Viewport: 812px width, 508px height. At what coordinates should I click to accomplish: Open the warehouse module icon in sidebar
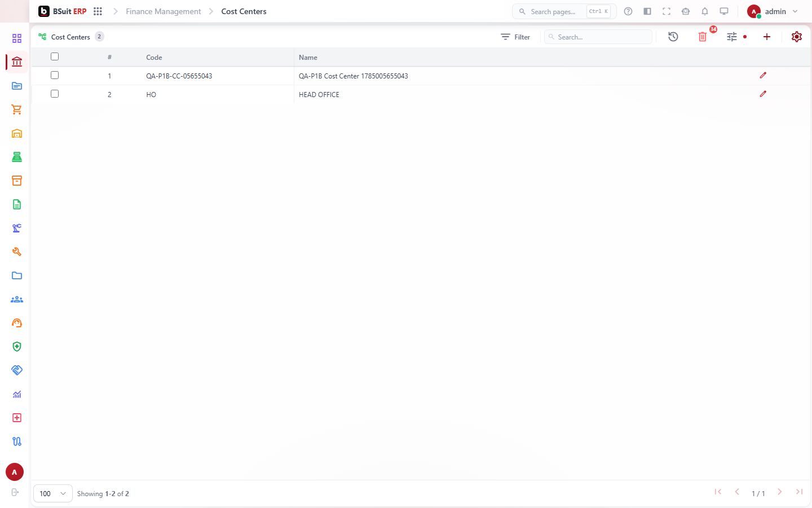pyautogui.click(x=17, y=133)
